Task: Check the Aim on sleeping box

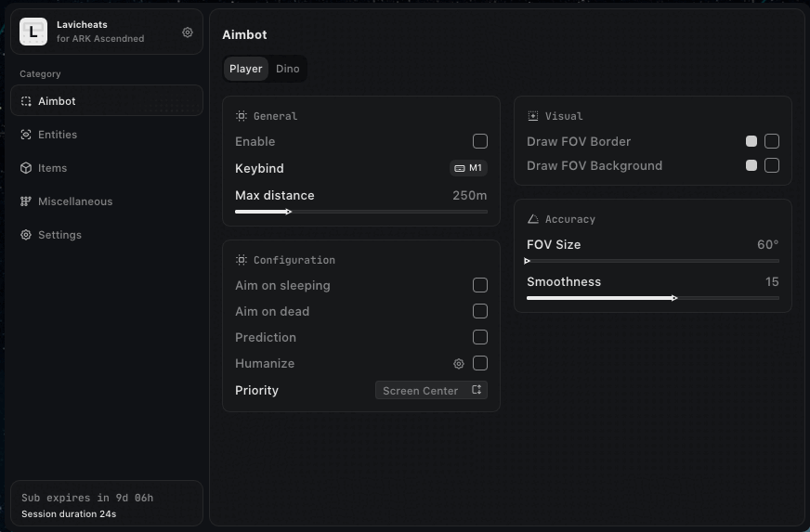Action: click(480, 285)
